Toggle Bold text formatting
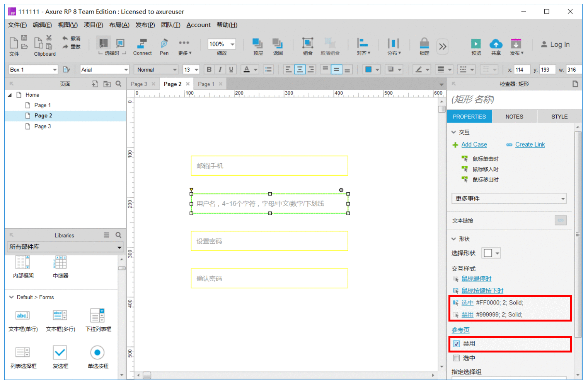The height and width of the screenshot is (385, 588). click(x=209, y=70)
